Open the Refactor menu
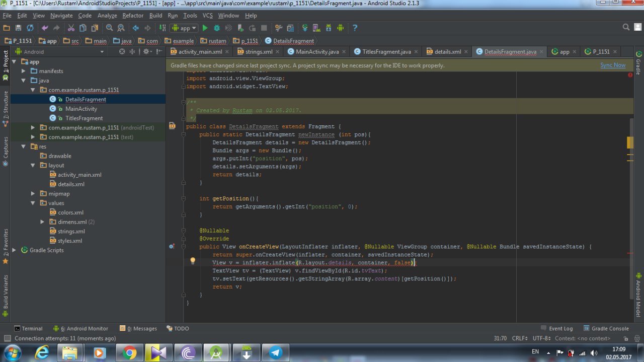 click(133, 16)
